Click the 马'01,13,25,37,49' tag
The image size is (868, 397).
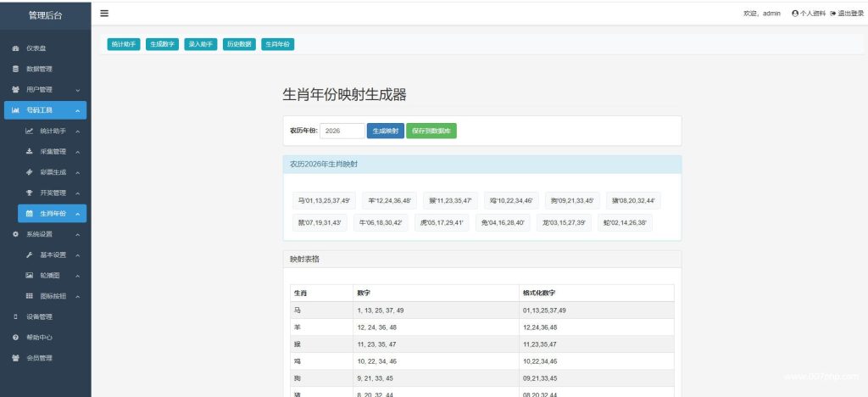[x=324, y=200]
